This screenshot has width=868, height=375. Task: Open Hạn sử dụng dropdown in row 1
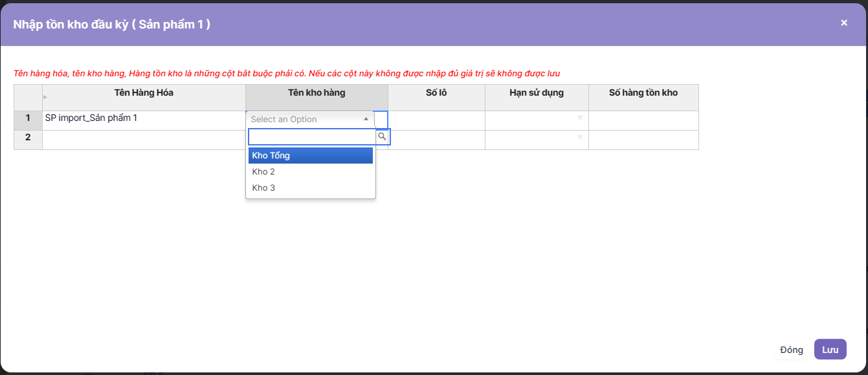[x=579, y=118]
